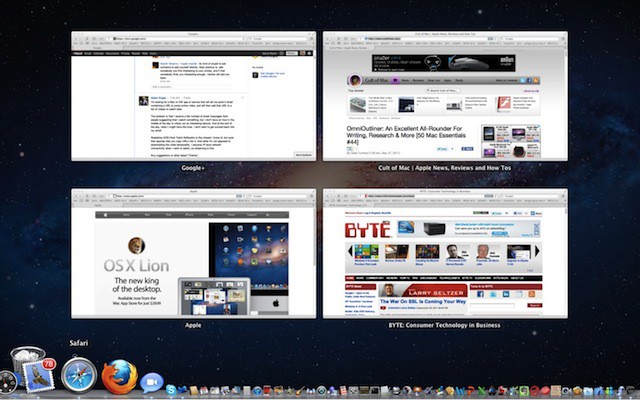The image size is (640, 400).
Task: Click the red BYTE logo in BYTE window
Action: click(x=367, y=229)
